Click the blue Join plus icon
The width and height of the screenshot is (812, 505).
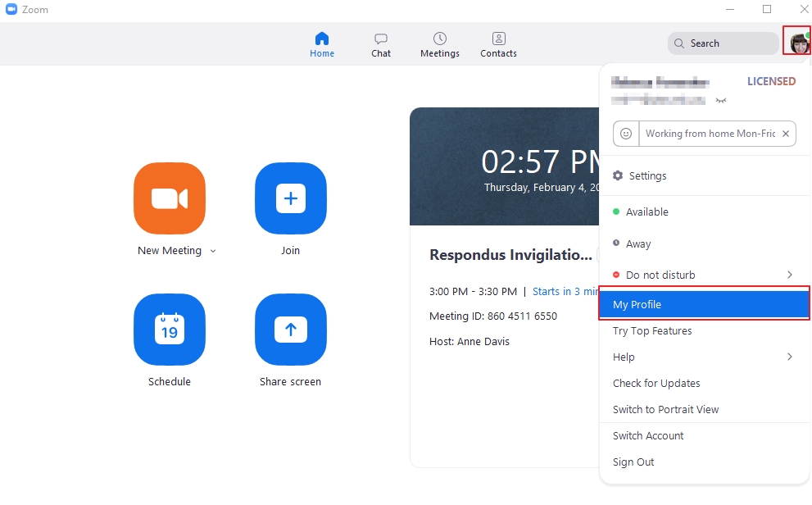tap(291, 198)
